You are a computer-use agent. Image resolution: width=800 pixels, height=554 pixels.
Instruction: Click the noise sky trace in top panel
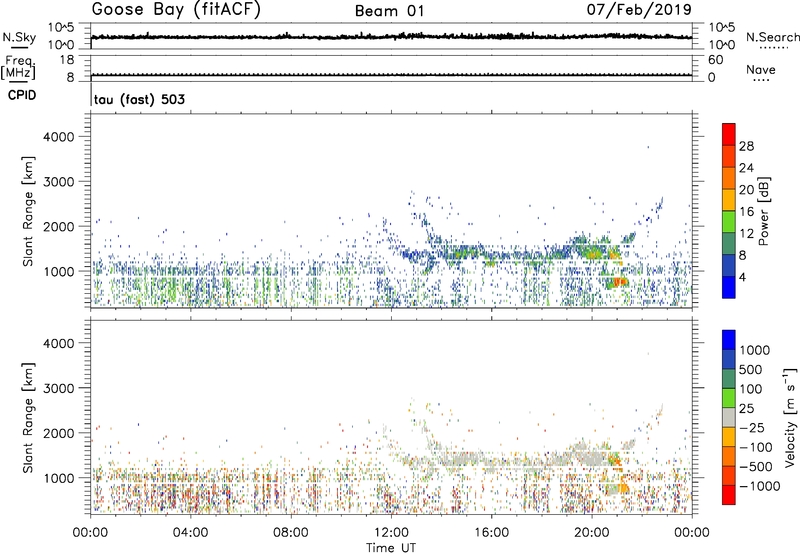pyautogui.click(x=391, y=37)
